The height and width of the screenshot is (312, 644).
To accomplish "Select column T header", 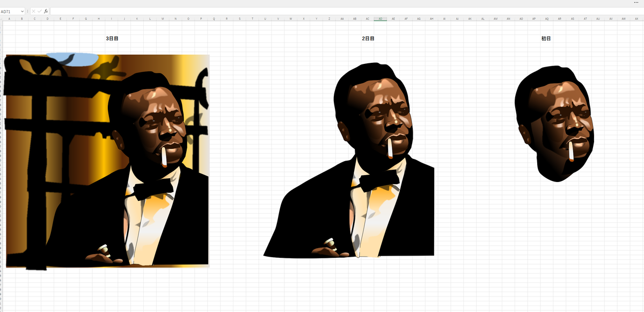I will 252,19.
